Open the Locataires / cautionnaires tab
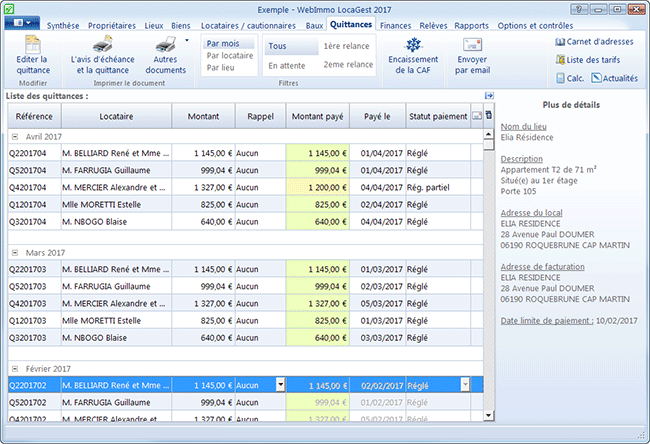Image resolution: width=650 pixels, height=444 pixels. click(x=248, y=26)
